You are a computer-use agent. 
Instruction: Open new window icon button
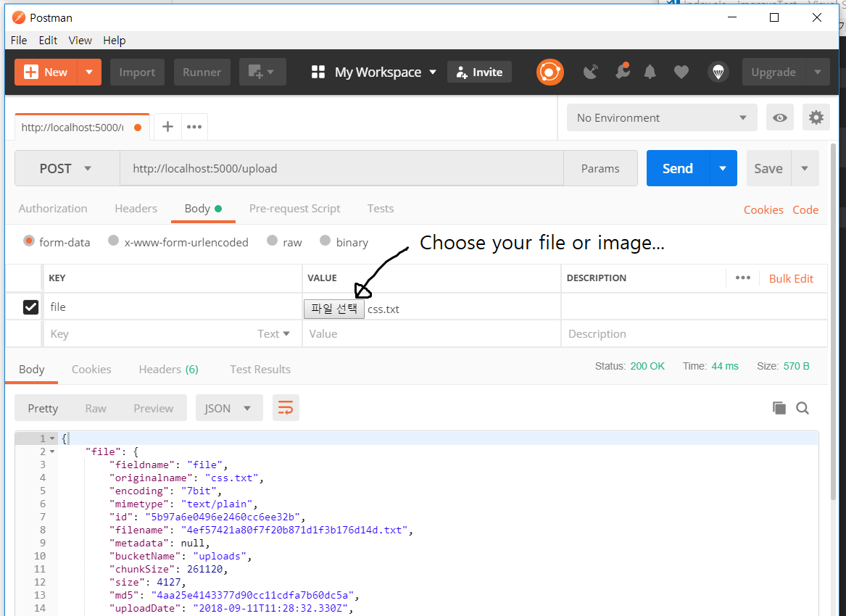pos(262,72)
